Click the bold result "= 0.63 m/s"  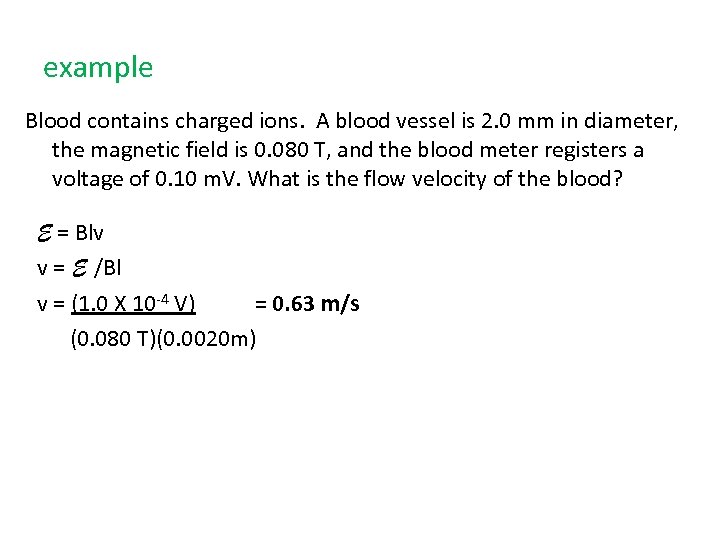pyautogui.click(x=306, y=304)
